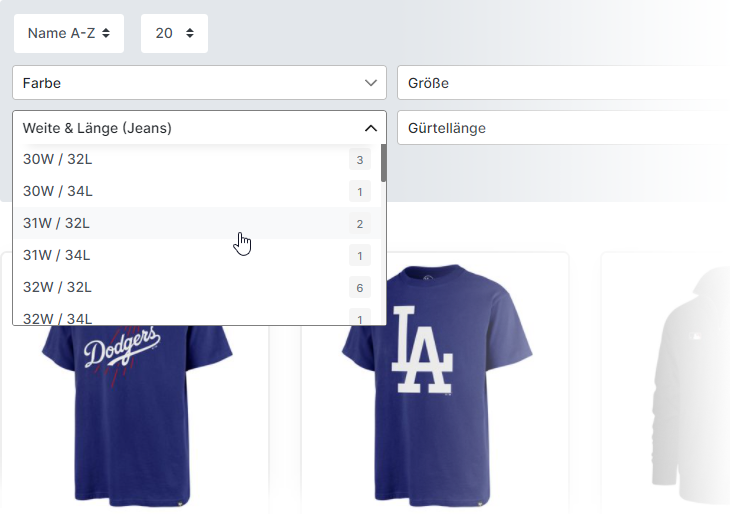Collapse the Weite & Länge (Jeans) filter
Viewport: 730px width, 514px height.
[x=199, y=128]
